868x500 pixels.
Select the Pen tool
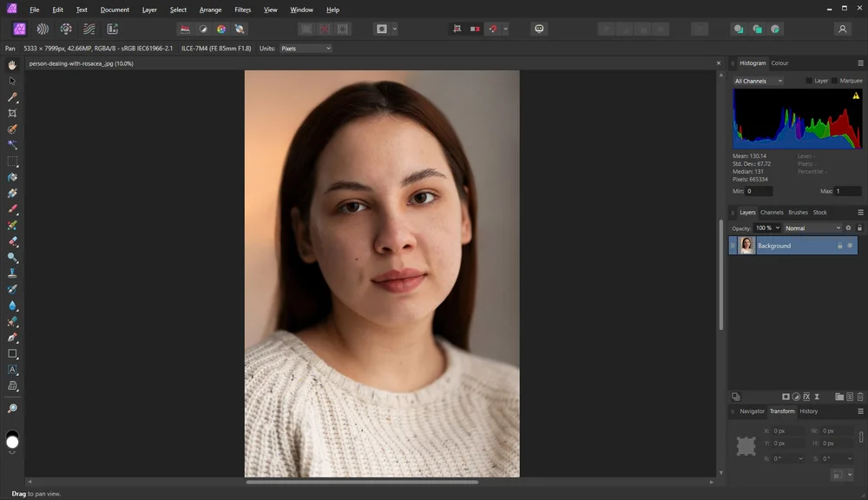(12, 338)
